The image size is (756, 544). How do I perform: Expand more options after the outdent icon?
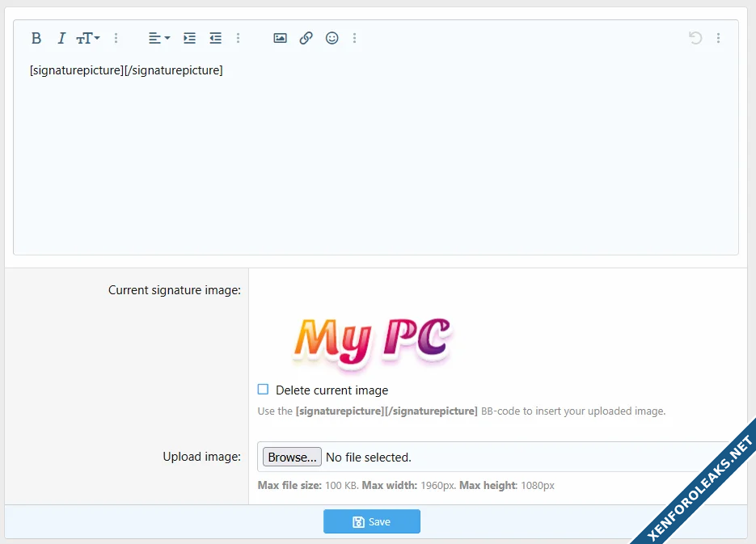[x=238, y=38]
